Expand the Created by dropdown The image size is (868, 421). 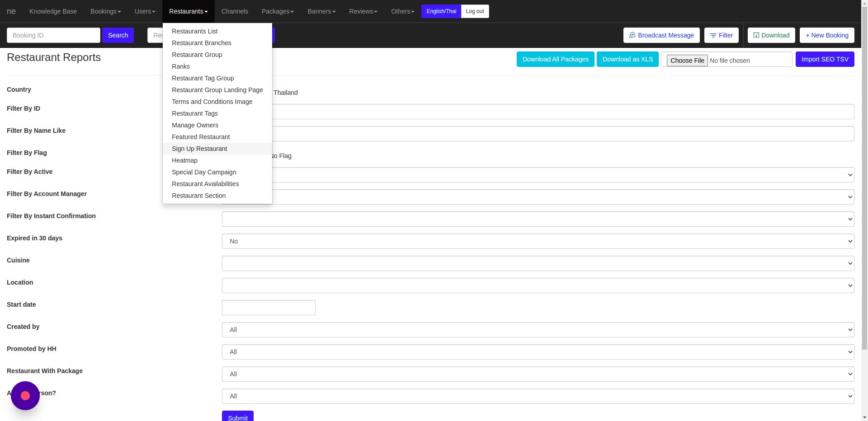click(x=538, y=330)
